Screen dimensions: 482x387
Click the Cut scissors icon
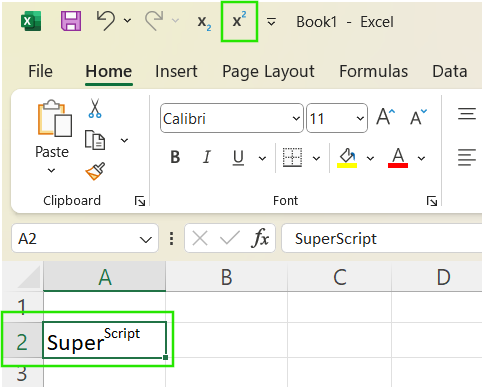95,108
